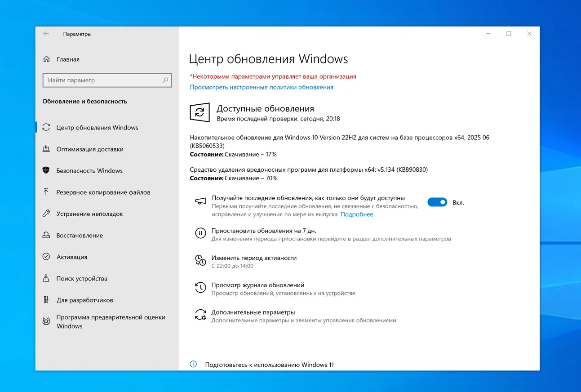This screenshot has width=581, height=392.
Task: Click the magnifier icon in search box
Action: tap(165, 80)
